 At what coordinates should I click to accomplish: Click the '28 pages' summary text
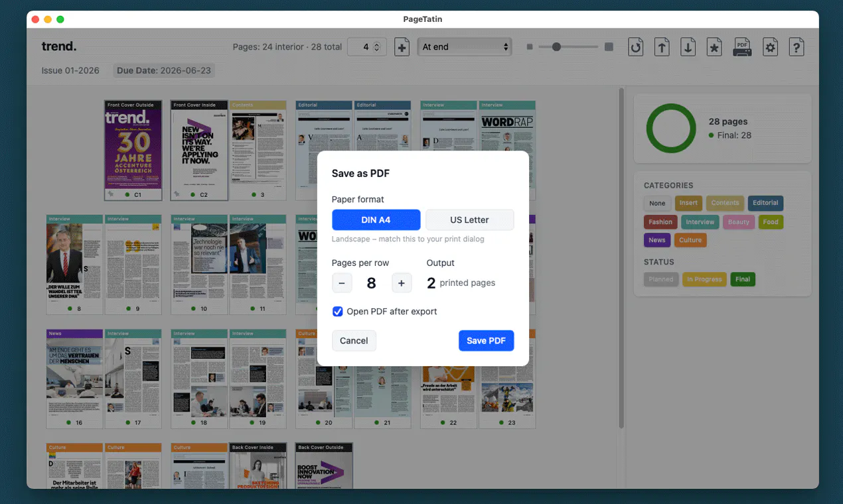point(728,121)
